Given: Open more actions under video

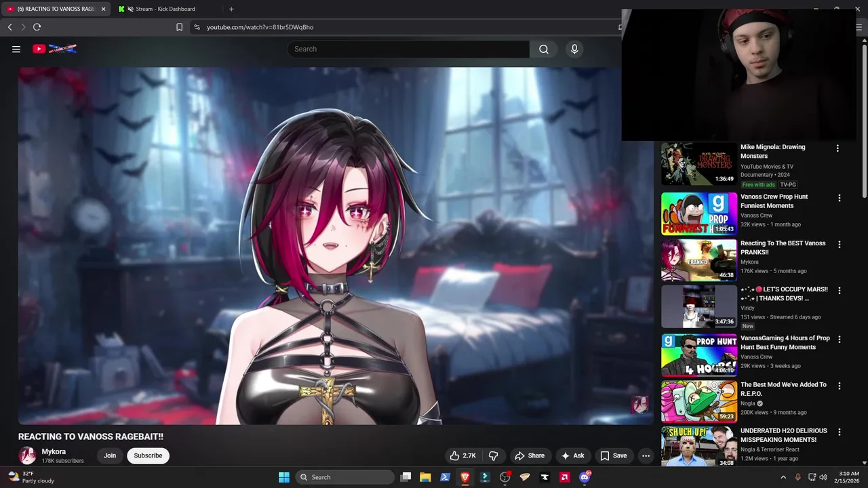Looking at the screenshot, I should tap(646, 455).
